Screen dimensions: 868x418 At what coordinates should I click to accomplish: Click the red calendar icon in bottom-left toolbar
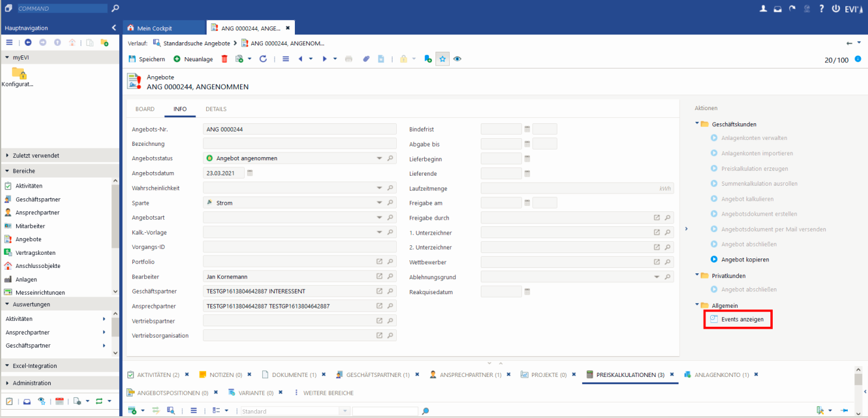coord(60,401)
